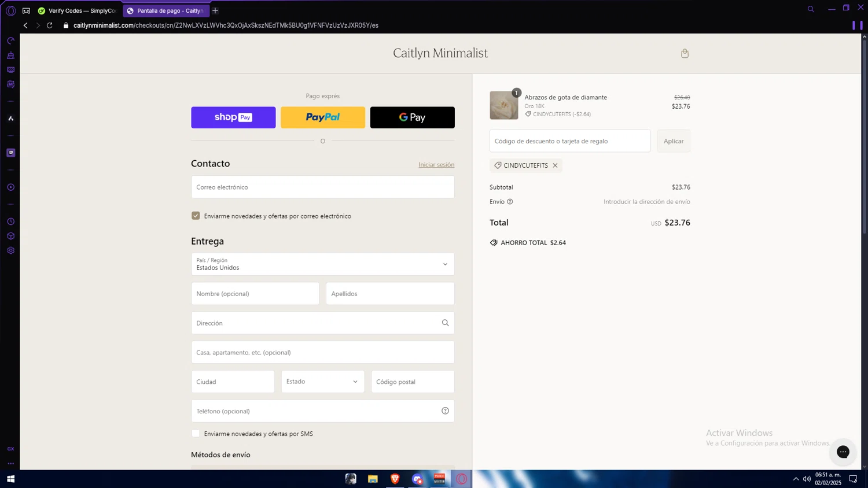Select the Pantalla de pago tab
The height and width of the screenshot is (488, 868).
[x=165, y=10]
